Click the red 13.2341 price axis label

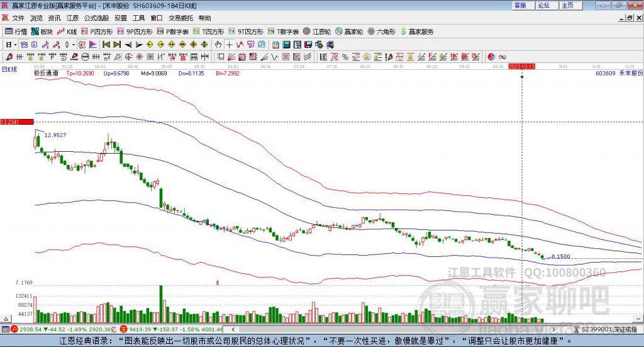[x=17, y=122]
